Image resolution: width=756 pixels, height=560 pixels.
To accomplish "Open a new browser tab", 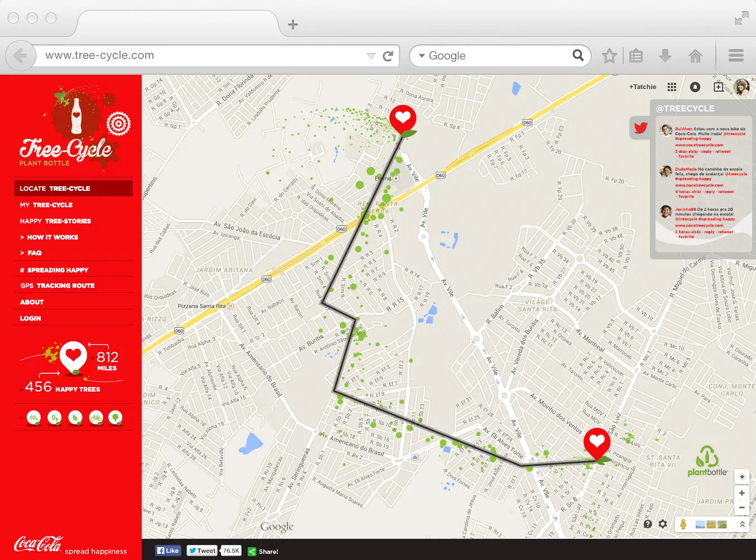I will point(293,24).
